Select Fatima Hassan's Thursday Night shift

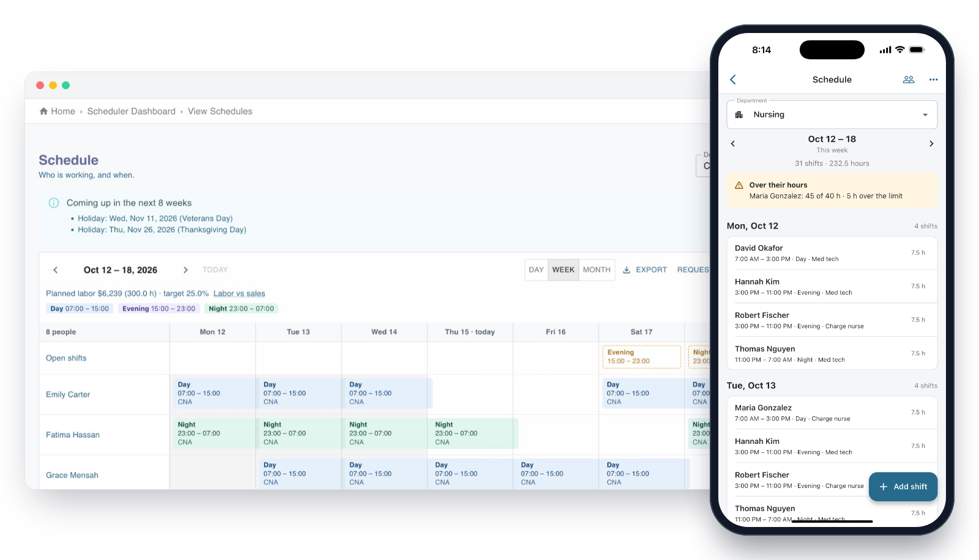click(x=473, y=433)
